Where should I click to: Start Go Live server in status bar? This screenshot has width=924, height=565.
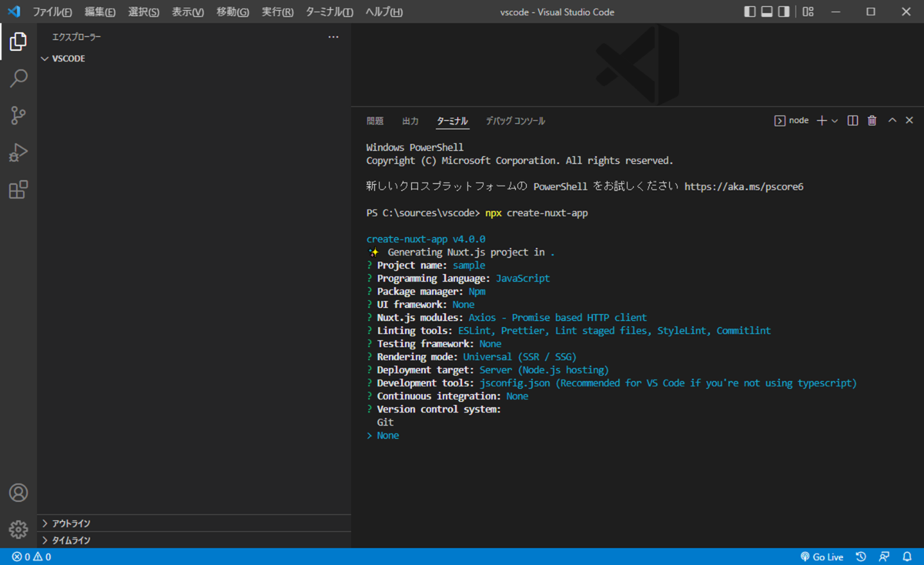tap(822, 557)
